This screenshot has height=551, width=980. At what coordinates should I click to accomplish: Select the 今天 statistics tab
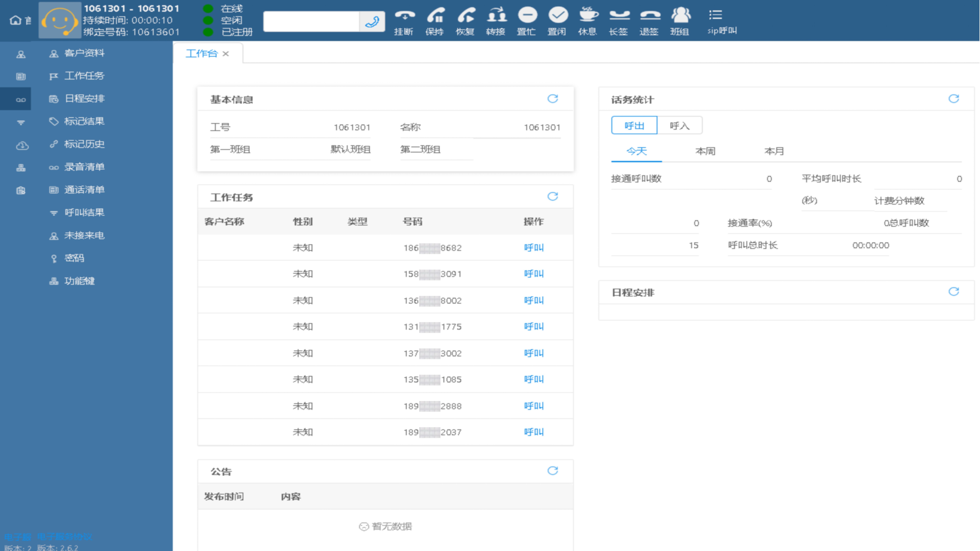point(636,151)
